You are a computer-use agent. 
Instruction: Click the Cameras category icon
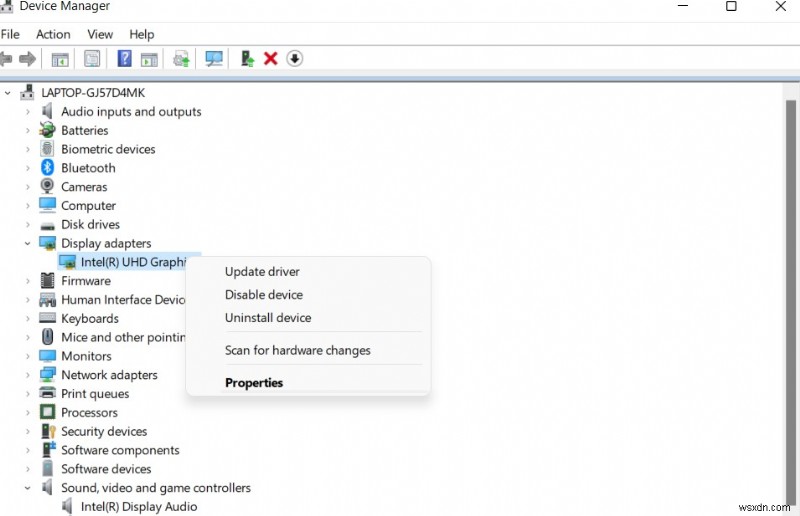(47, 187)
